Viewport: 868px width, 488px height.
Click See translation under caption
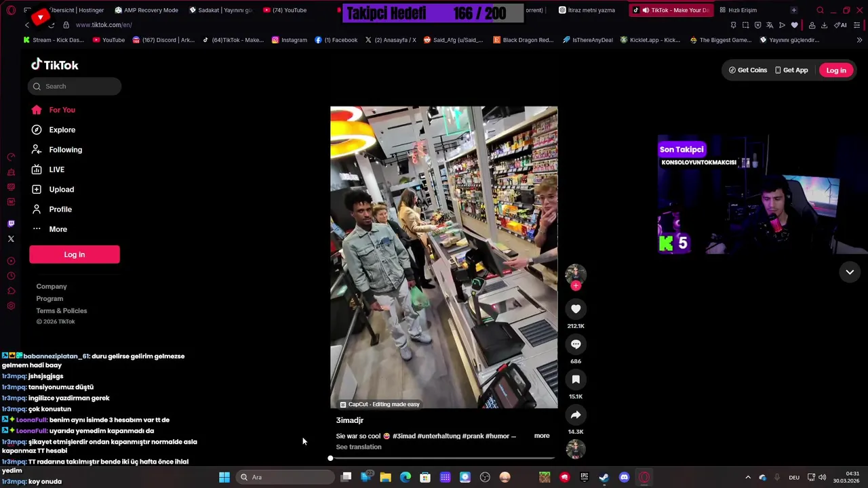coord(359,447)
